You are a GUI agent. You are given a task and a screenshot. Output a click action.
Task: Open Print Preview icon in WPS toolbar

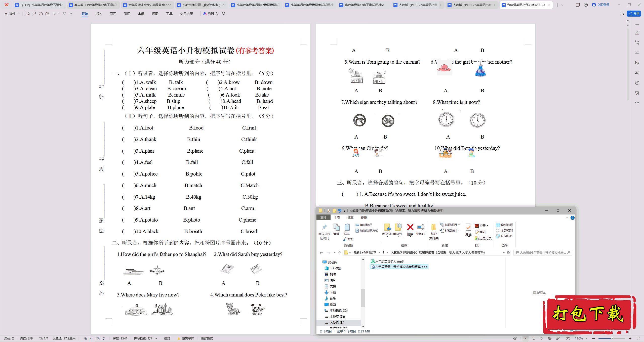click(47, 14)
